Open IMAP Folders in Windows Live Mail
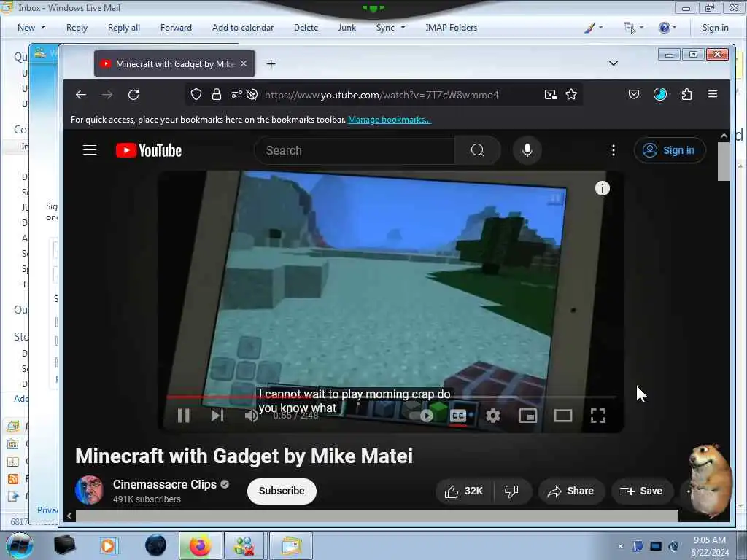Image resolution: width=747 pixels, height=560 pixels. (451, 28)
